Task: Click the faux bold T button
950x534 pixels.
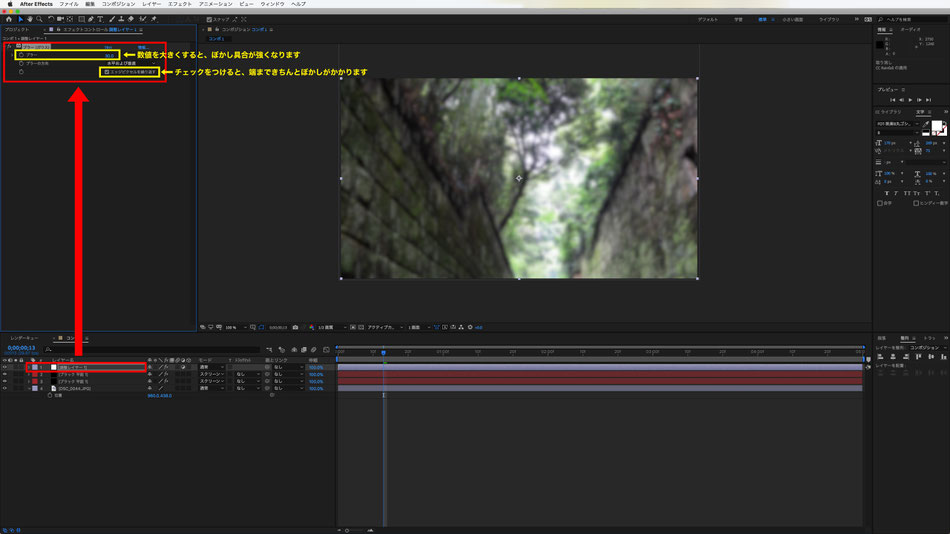Action: coord(887,193)
